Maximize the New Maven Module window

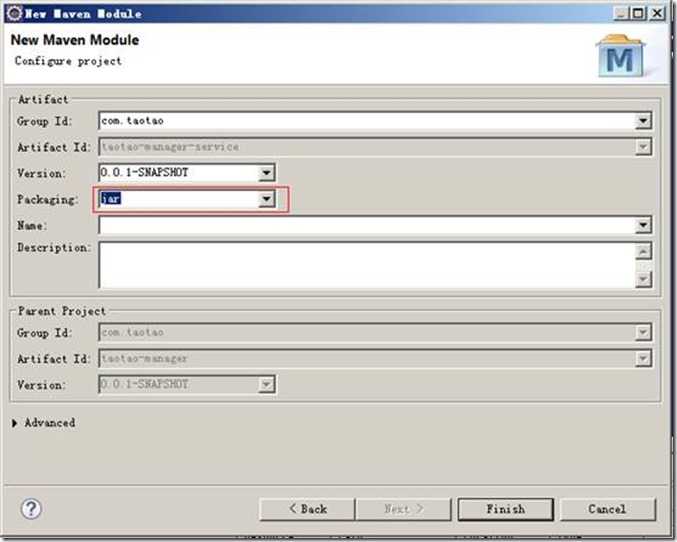click(638, 13)
